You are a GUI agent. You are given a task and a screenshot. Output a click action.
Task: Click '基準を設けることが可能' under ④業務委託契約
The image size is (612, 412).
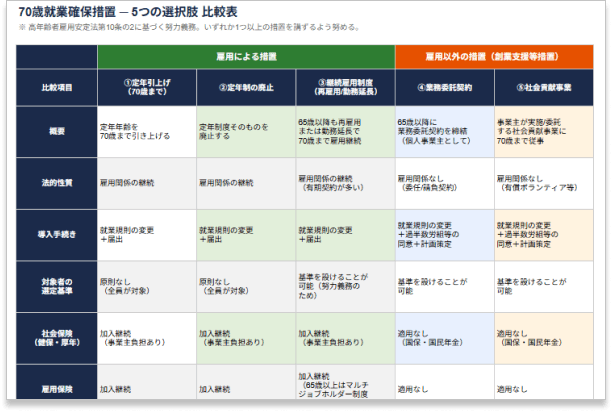tap(445, 287)
